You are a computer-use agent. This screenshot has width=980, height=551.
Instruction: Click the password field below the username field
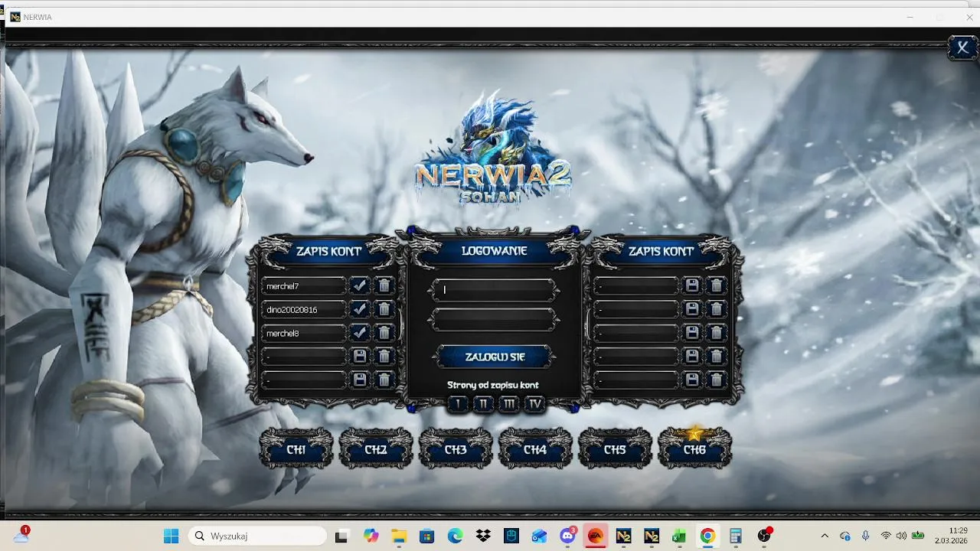click(494, 320)
